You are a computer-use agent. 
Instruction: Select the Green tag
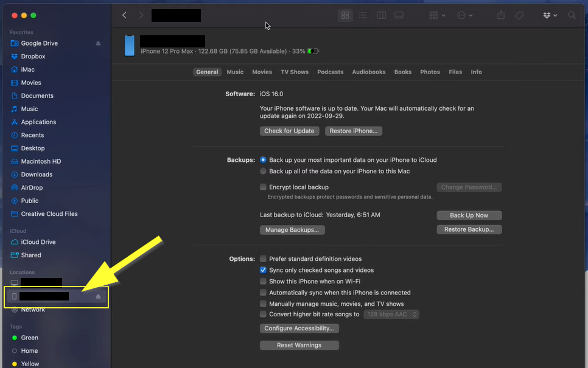coord(29,338)
